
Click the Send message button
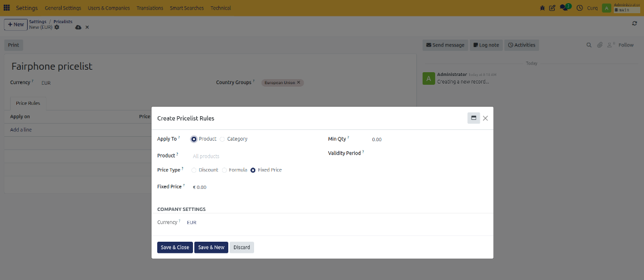[445, 45]
